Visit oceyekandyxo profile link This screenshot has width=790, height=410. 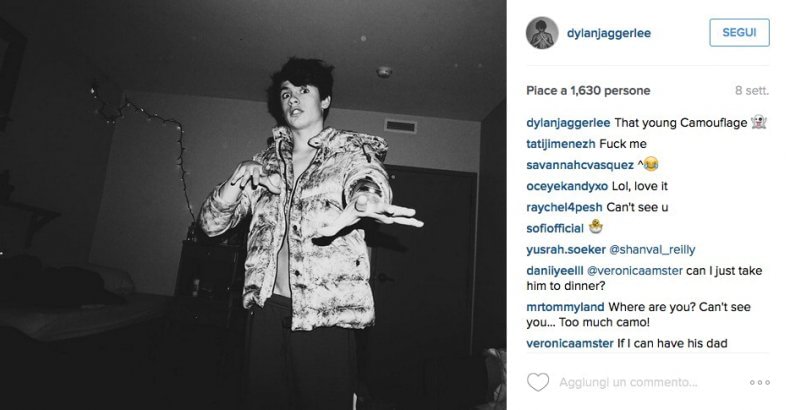pyautogui.click(x=567, y=186)
